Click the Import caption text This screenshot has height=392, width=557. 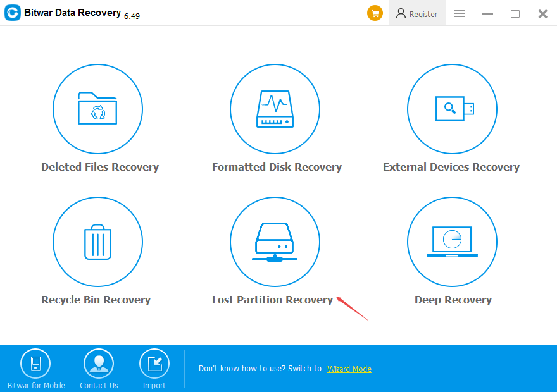tap(154, 385)
